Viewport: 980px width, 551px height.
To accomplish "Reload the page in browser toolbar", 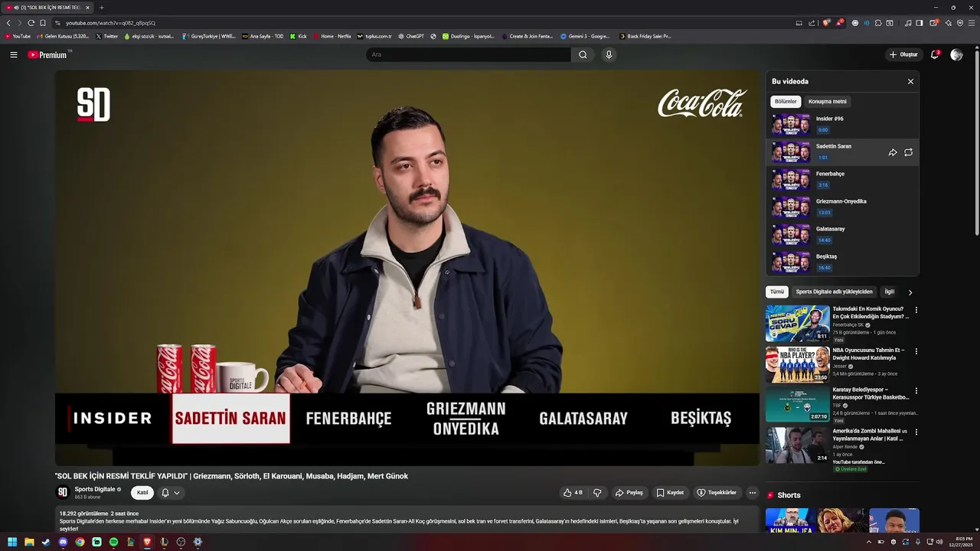I will pyautogui.click(x=31, y=23).
